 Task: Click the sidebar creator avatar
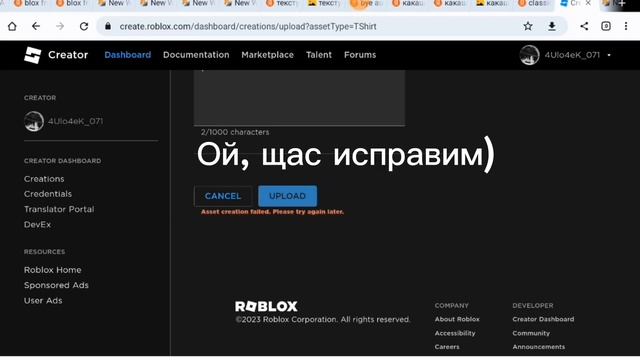click(34, 121)
